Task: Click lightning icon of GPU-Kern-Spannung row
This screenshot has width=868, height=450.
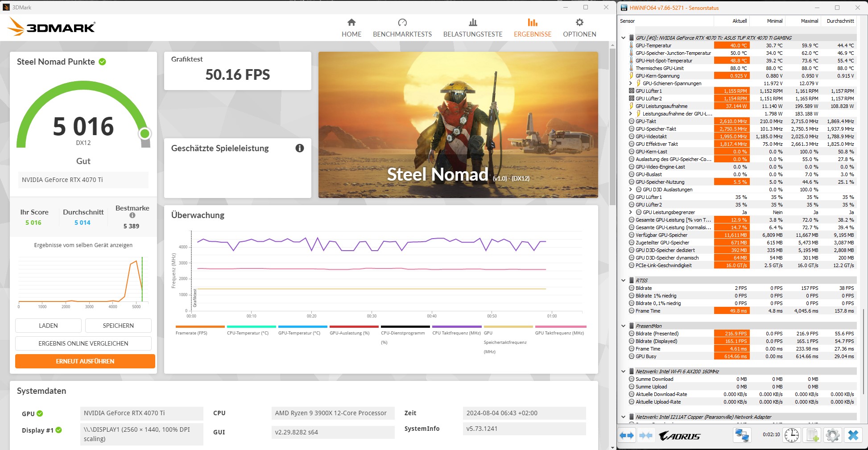Action: click(631, 76)
